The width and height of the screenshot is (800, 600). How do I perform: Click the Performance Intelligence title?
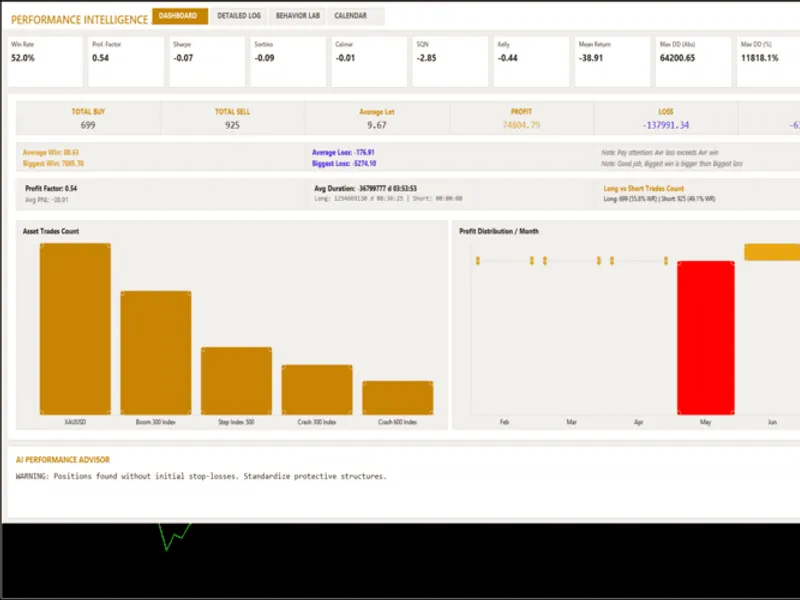click(x=79, y=20)
